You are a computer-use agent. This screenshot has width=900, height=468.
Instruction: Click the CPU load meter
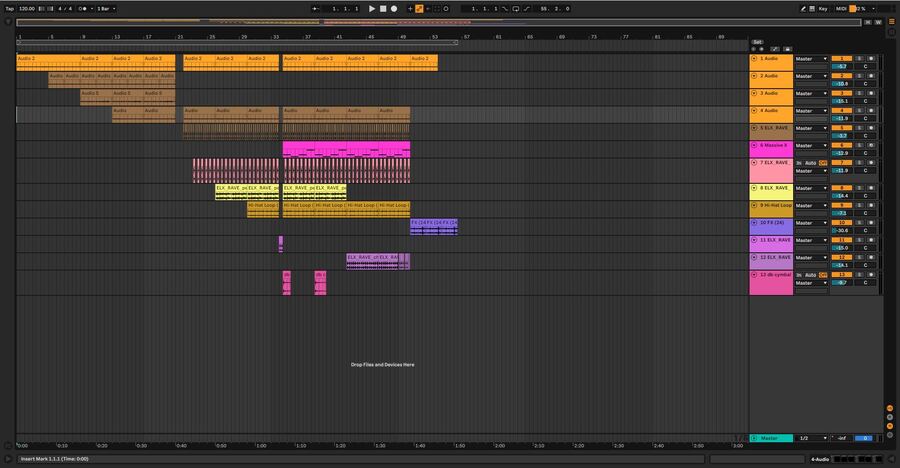point(859,9)
